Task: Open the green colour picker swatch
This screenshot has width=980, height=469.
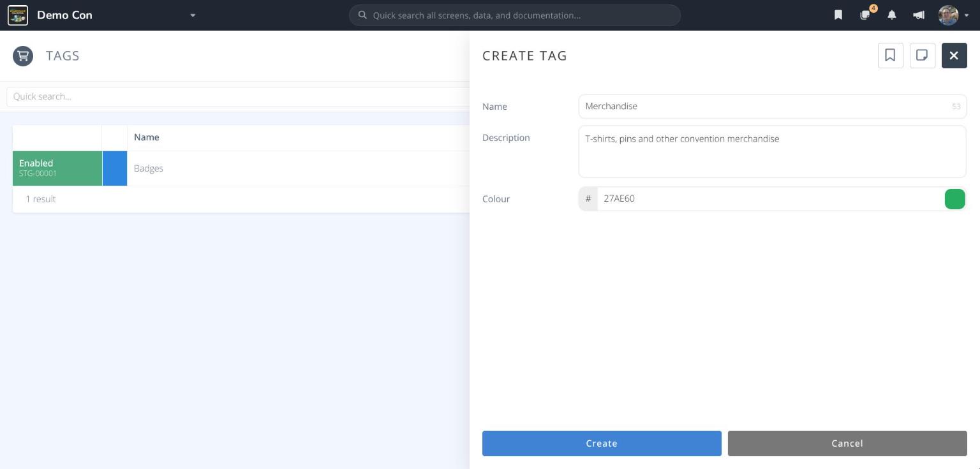Action: point(954,199)
